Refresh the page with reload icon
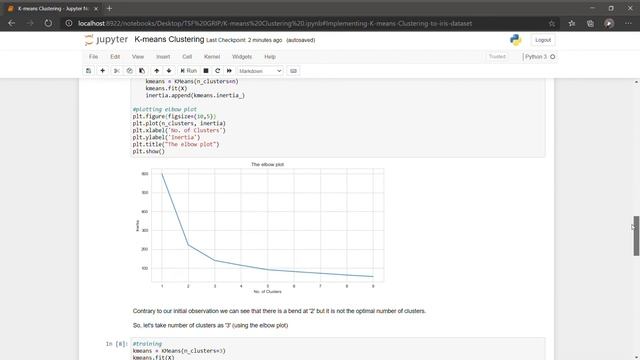This screenshot has height=360, width=640. coord(48,23)
